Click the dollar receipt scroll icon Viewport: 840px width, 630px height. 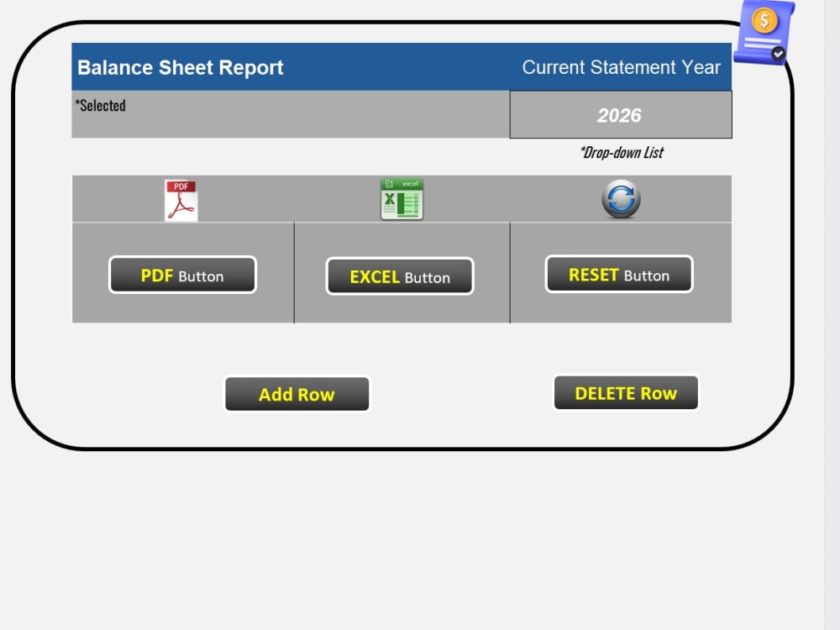[764, 32]
